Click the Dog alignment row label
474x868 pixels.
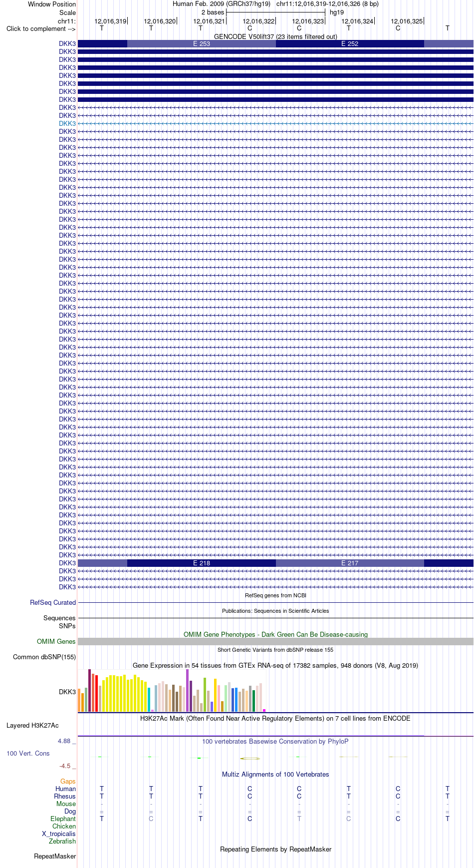tap(70, 811)
